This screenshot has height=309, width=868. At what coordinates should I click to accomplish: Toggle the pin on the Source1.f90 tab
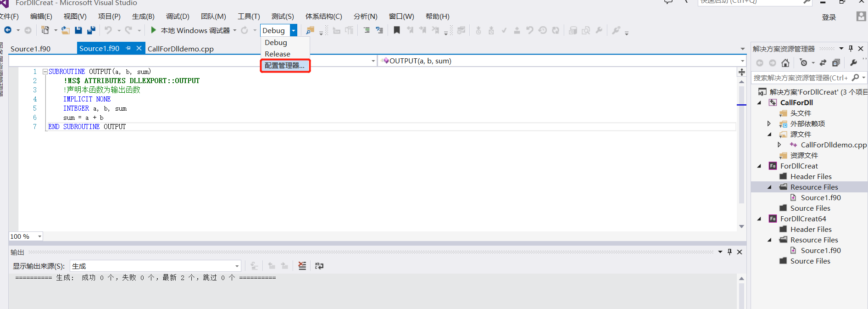[128, 48]
